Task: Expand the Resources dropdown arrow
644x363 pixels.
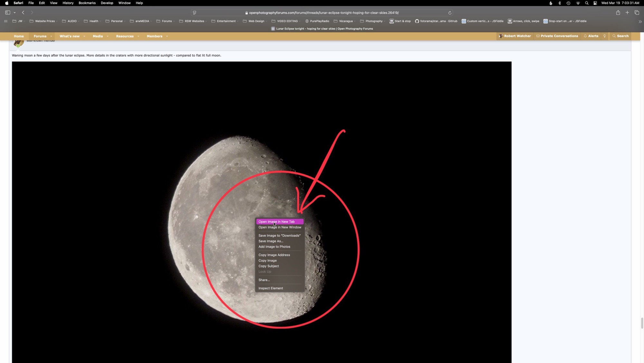Action: [138, 36]
